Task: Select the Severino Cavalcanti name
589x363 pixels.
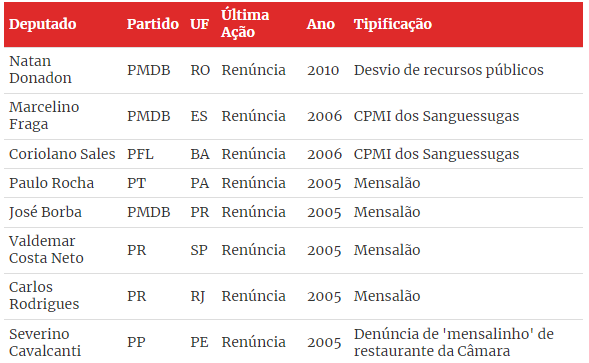Action: coord(45,342)
